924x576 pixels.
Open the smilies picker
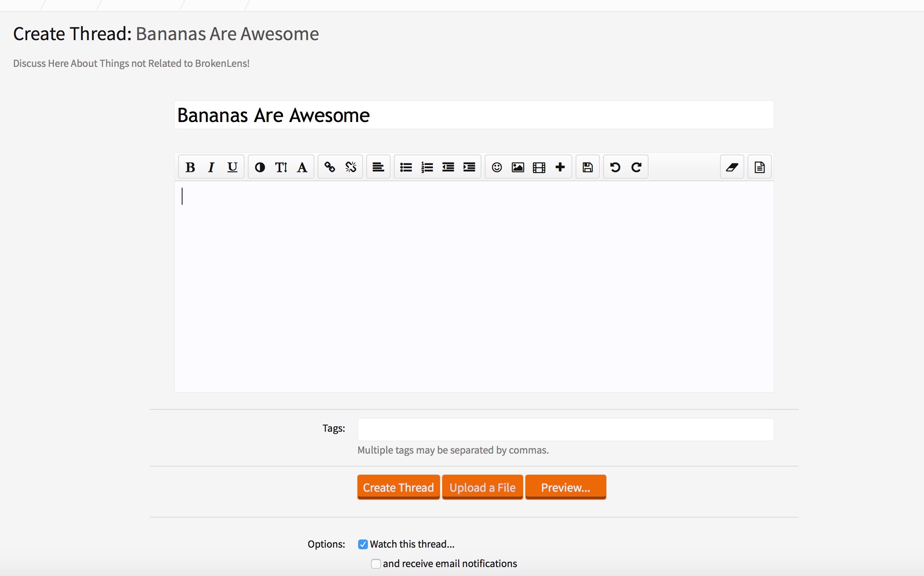[x=497, y=167]
